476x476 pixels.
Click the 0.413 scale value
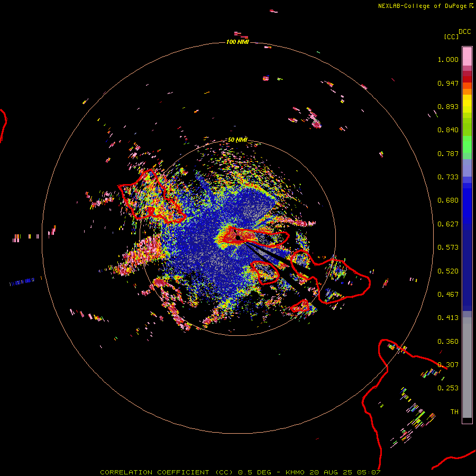point(448,318)
